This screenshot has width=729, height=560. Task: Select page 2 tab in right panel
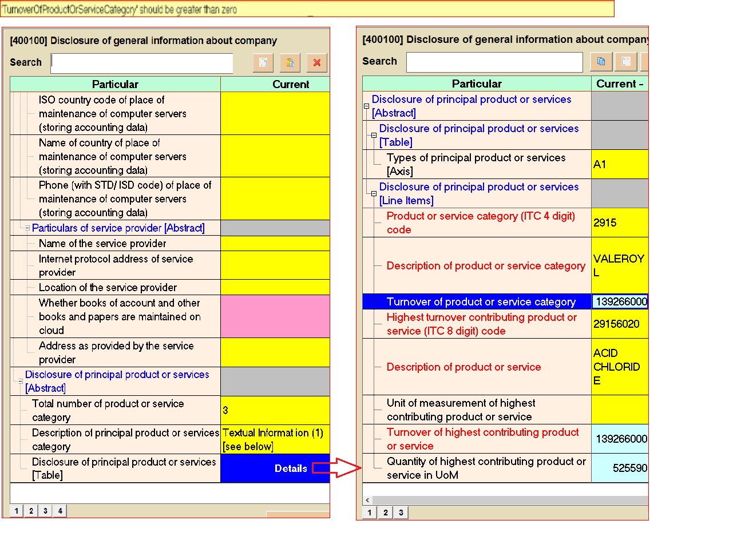[x=385, y=513]
